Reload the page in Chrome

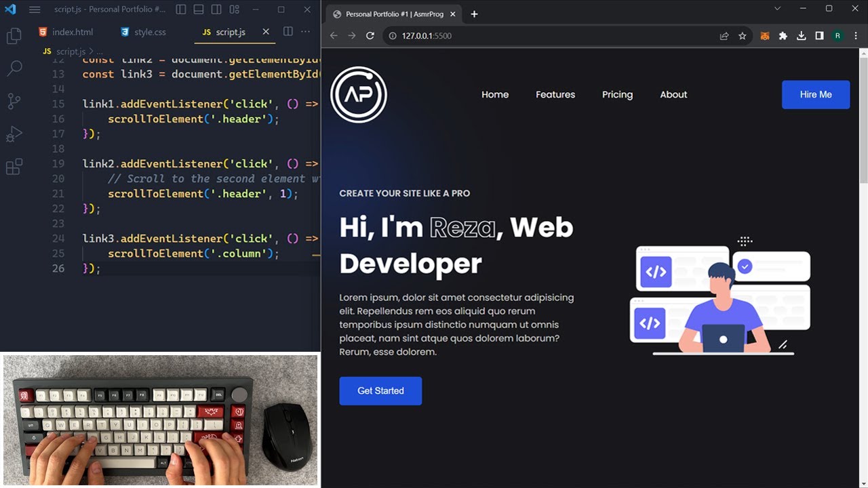[370, 36]
